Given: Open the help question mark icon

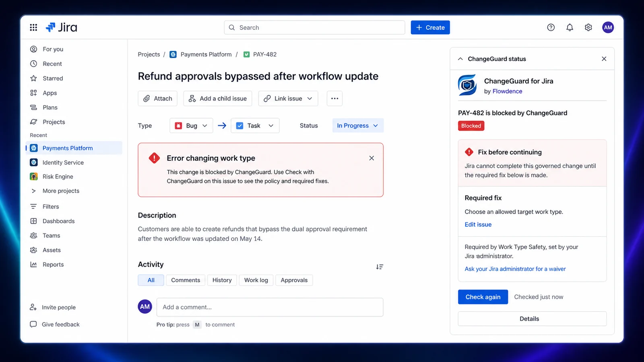Looking at the screenshot, I should (x=551, y=27).
